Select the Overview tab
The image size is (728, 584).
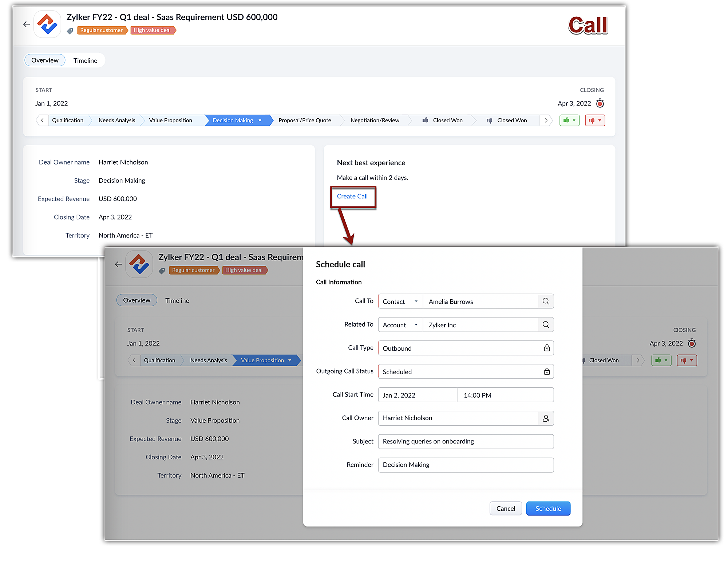[x=45, y=60]
